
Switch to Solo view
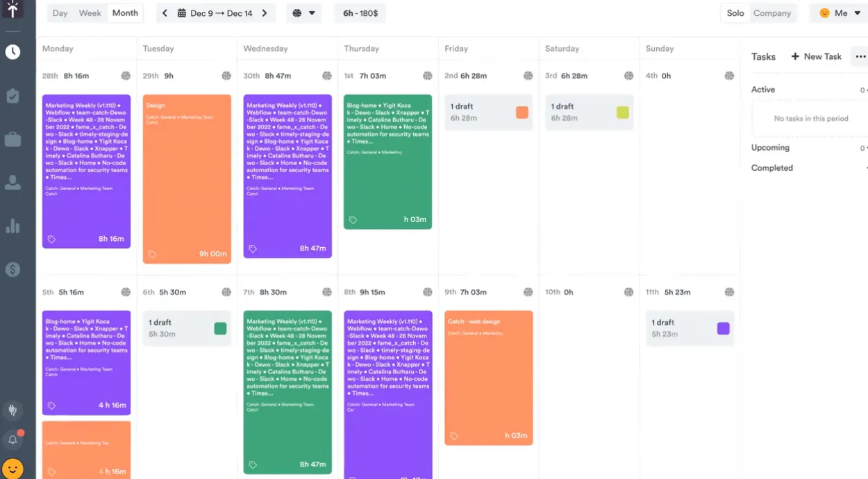pyautogui.click(x=735, y=13)
